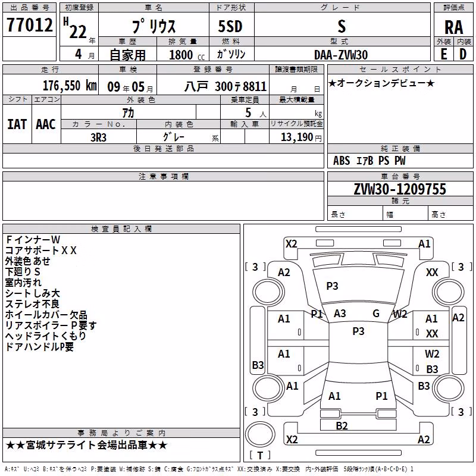Select the note ホイールカバー欠品
The image size is (476, 476).
pyautogui.click(x=46, y=315)
